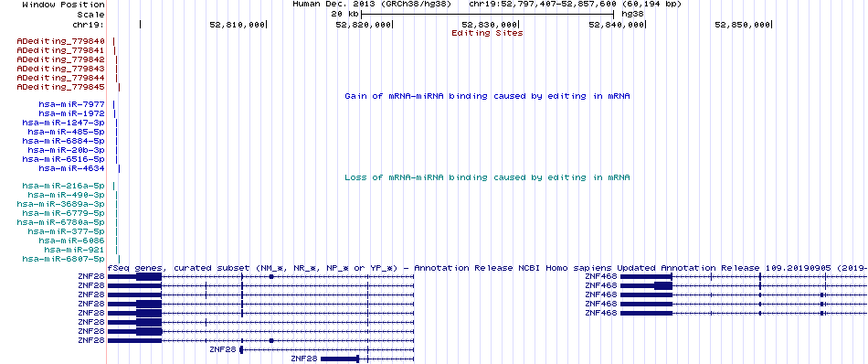Select the chr19: ruler label
The width and height of the screenshot is (868, 364).
pos(89,25)
